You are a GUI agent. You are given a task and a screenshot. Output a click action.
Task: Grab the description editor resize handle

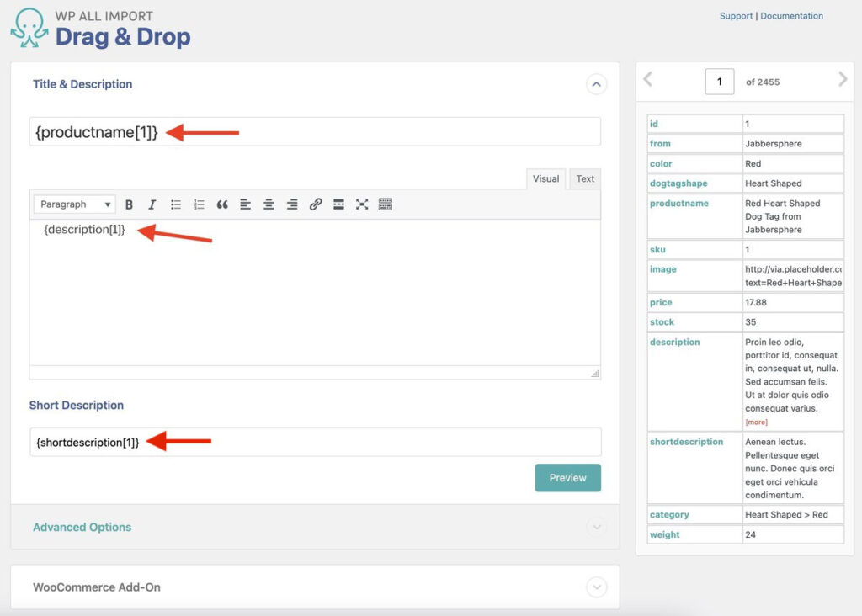click(595, 374)
